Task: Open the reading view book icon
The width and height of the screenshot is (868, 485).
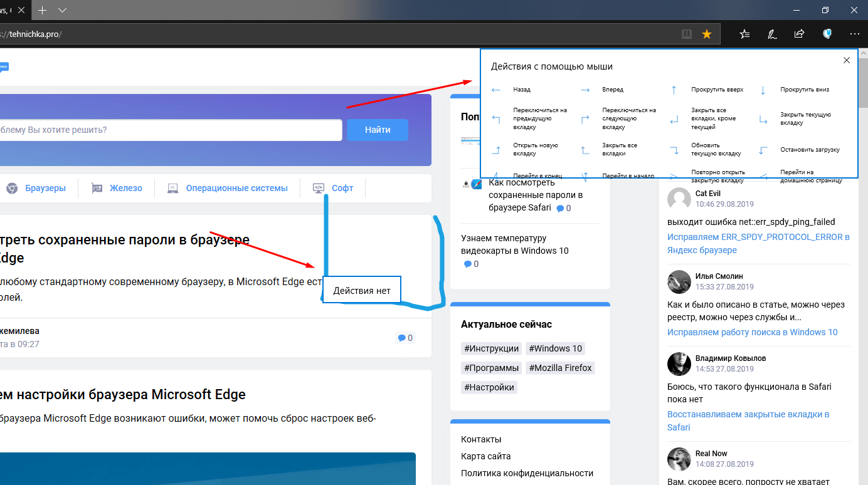Action: click(687, 34)
